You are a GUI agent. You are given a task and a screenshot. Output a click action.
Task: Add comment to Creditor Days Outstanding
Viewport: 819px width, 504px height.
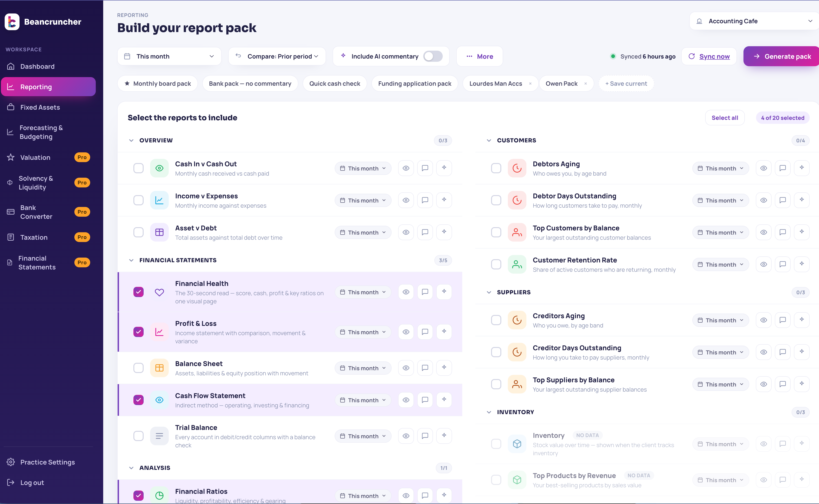click(x=783, y=352)
